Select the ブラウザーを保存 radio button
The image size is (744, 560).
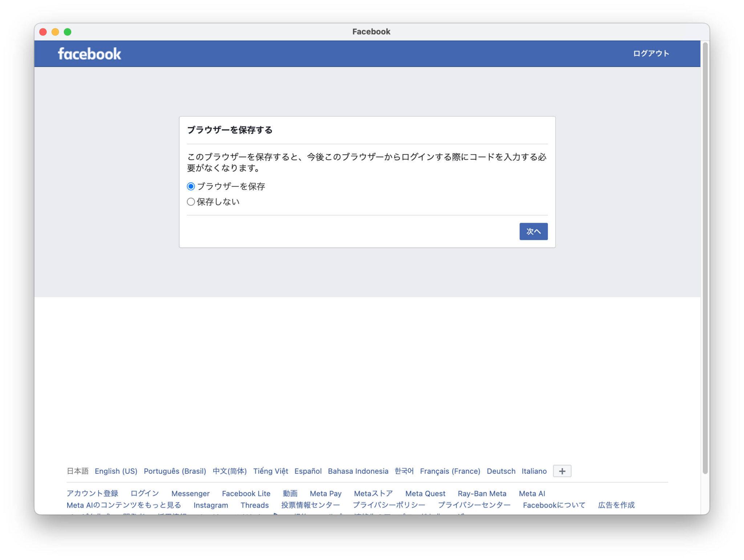click(191, 186)
